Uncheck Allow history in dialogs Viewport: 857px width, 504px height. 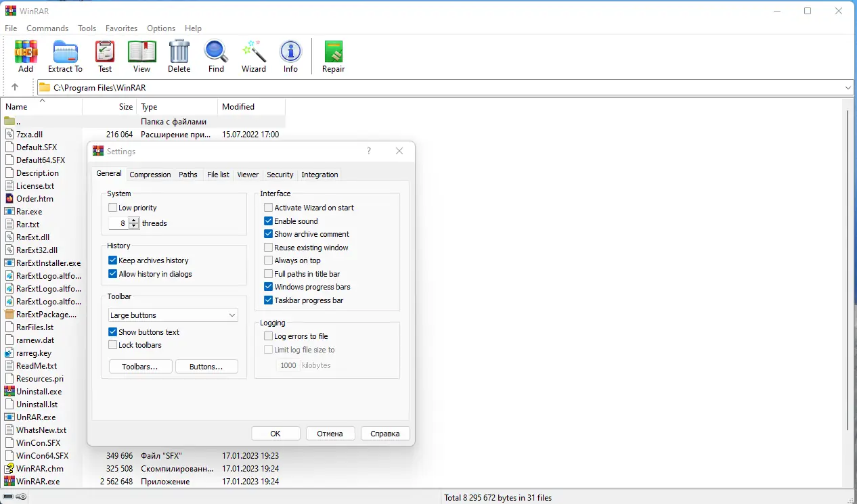pyautogui.click(x=113, y=274)
